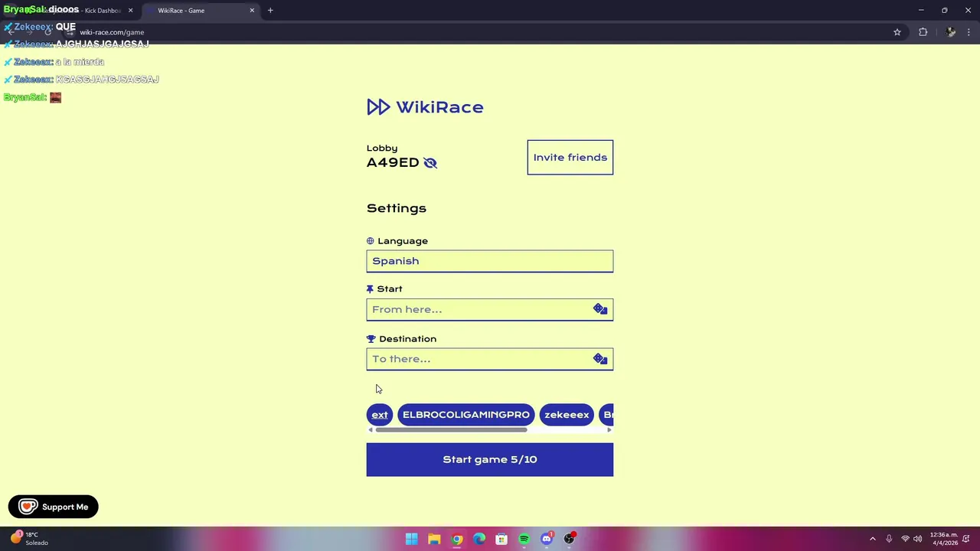The width and height of the screenshot is (980, 551).
Task: Open the Wi-Fi network tray icon
Action: [905, 539]
